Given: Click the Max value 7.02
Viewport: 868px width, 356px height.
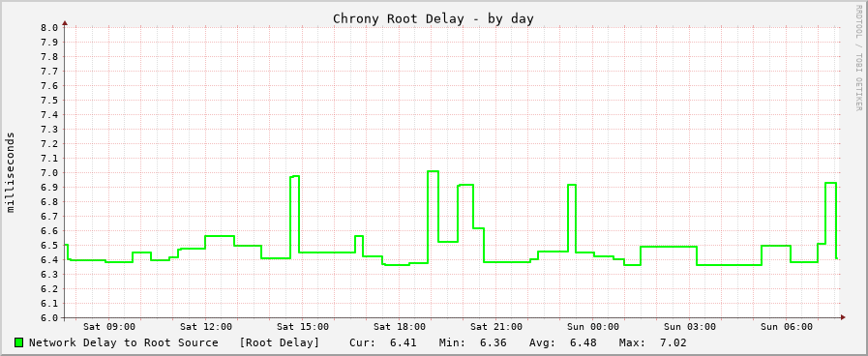Looking at the screenshot, I should (x=673, y=342).
